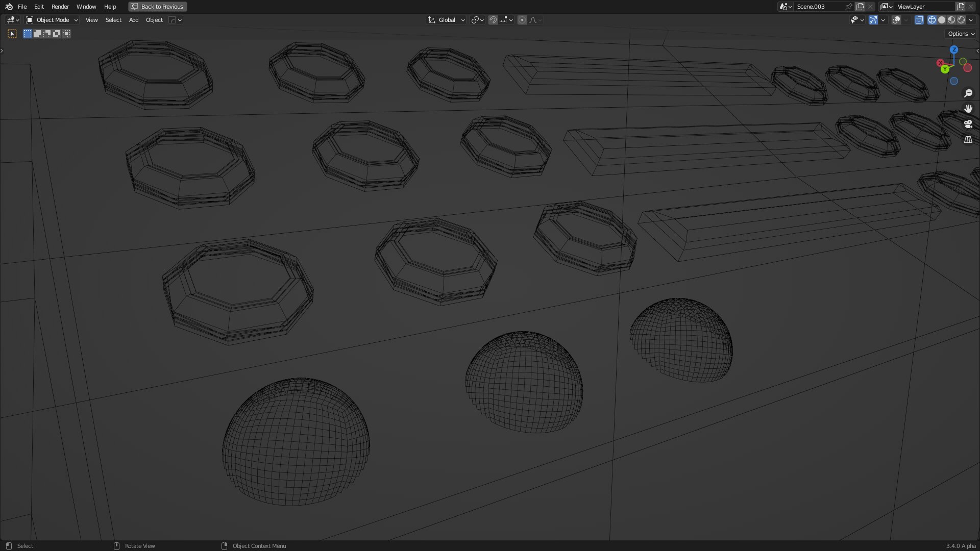Select the Tweak select tool icon
The image size is (980, 551).
(x=12, y=34)
